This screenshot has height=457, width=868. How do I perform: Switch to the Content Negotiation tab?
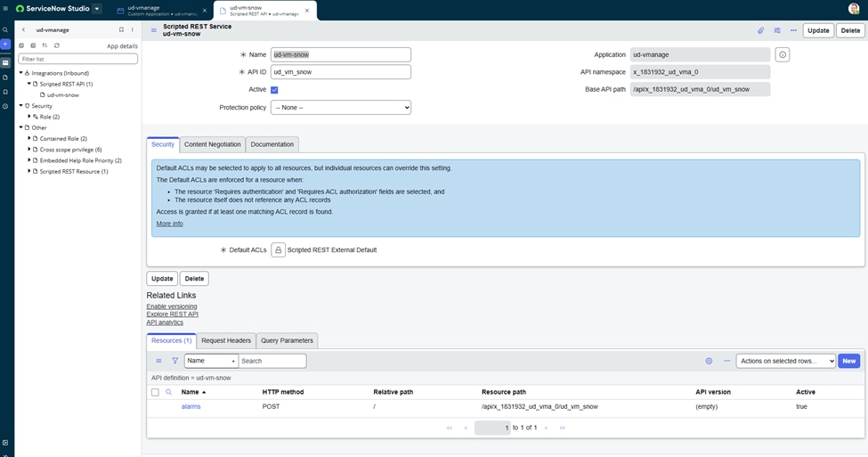tap(213, 144)
